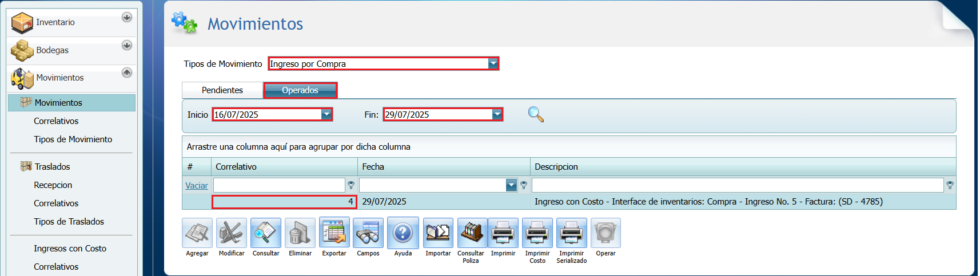The width and height of the screenshot is (980, 276).
Task: Collapse the Movimientos sidebar section arrow
Action: coord(127,73)
